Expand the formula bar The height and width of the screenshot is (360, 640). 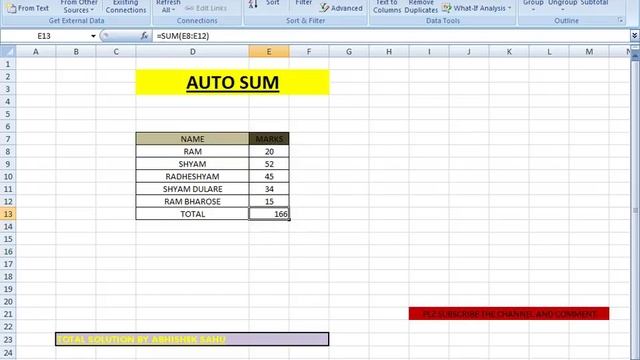coord(634,36)
